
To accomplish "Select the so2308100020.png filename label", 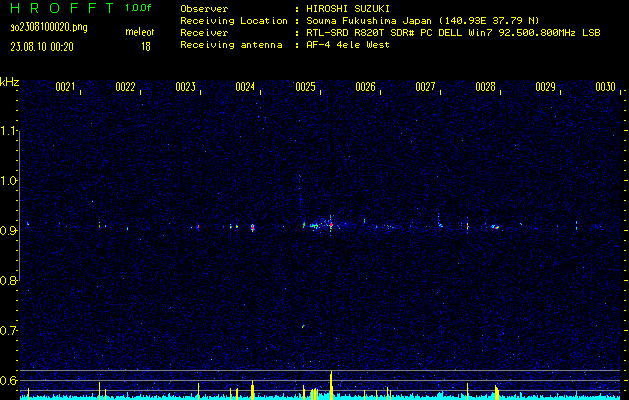I will pos(48,27).
